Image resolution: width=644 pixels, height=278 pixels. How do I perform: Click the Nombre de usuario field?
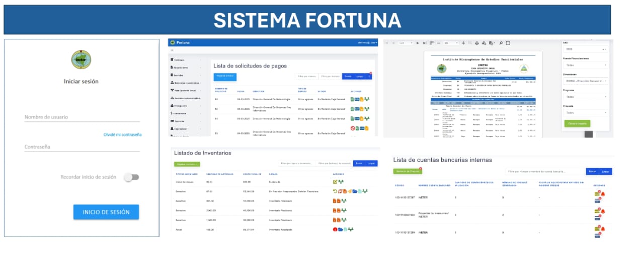(x=82, y=117)
